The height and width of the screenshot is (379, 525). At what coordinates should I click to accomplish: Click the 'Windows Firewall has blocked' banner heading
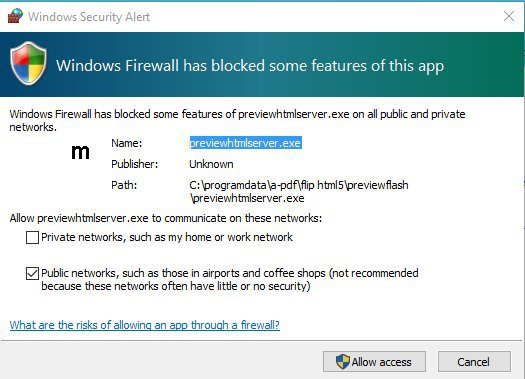tap(250, 66)
